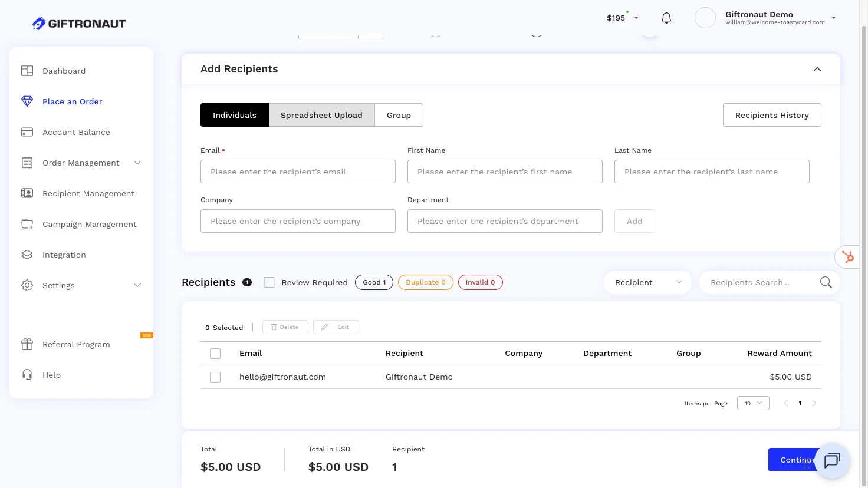Open Recipients History
The height and width of the screenshot is (488, 868).
pyautogui.click(x=772, y=115)
